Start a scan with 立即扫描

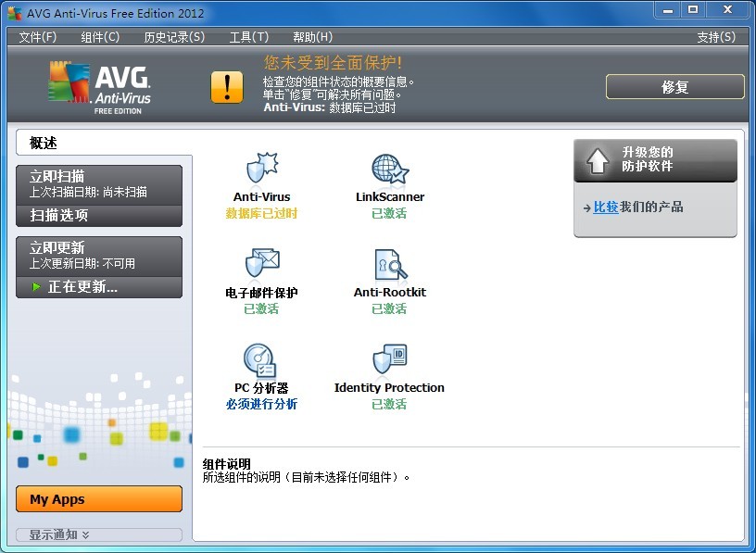click(99, 183)
